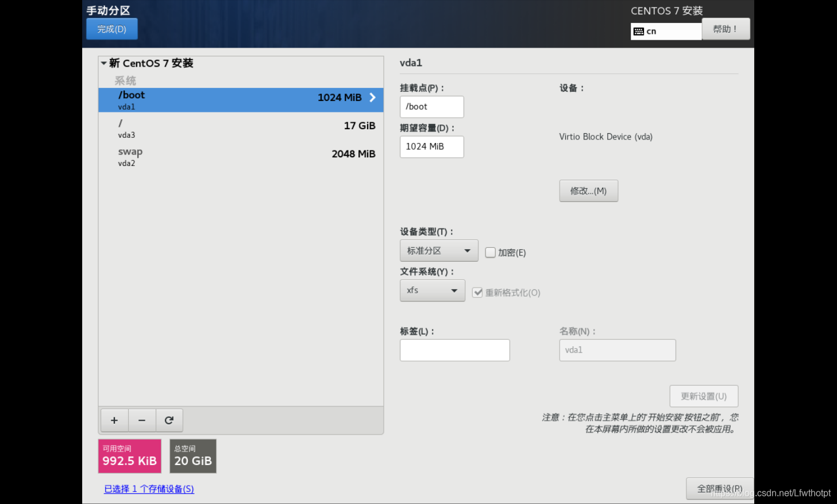Open the 已选择 1 个存储设备(S) link

tap(149, 489)
